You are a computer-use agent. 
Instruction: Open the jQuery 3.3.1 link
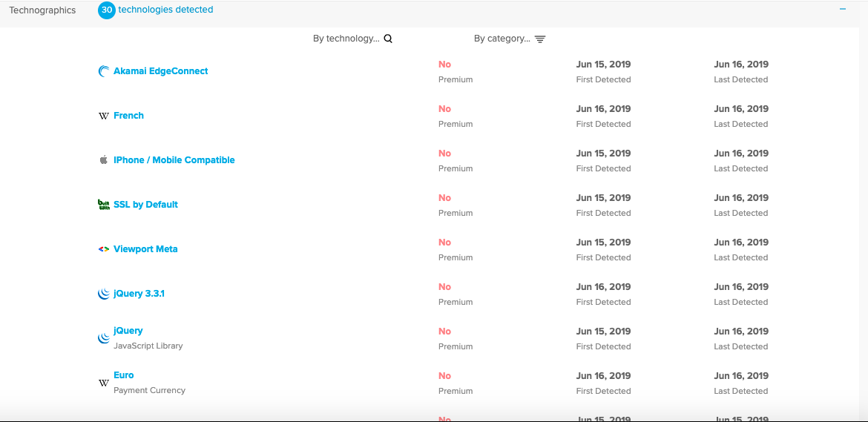[x=139, y=293]
